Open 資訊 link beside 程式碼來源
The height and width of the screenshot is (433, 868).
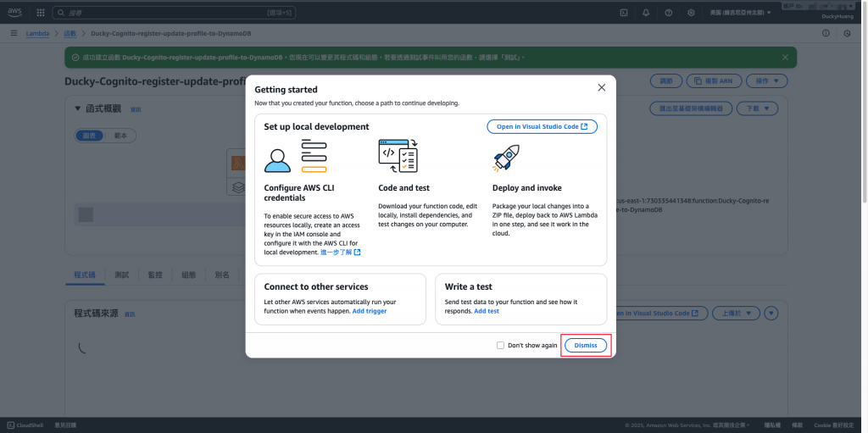130,314
